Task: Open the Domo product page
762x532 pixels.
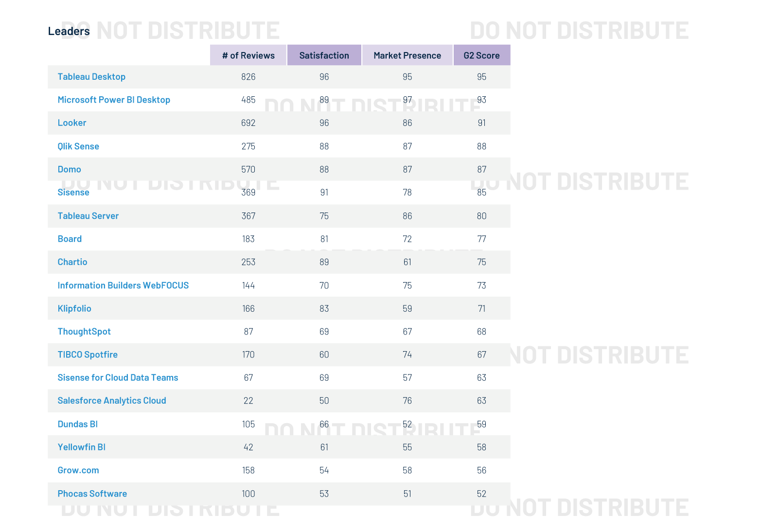Action: click(x=69, y=169)
